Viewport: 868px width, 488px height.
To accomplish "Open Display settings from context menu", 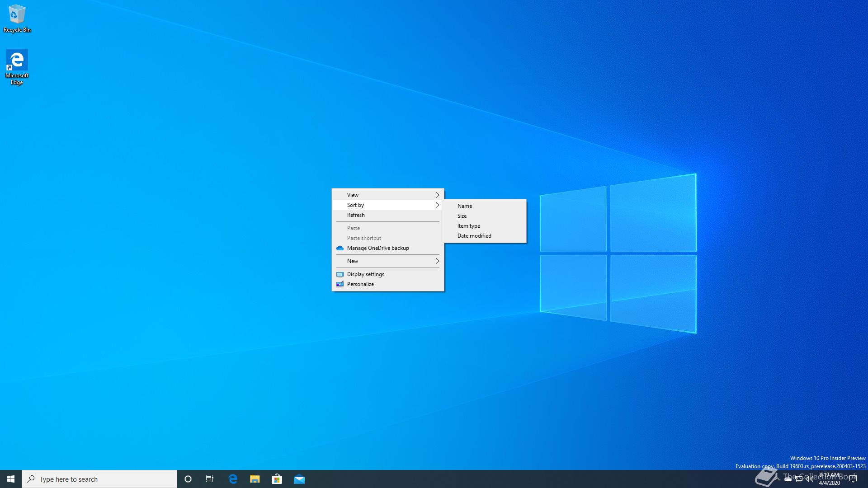I will [x=365, y=274].
